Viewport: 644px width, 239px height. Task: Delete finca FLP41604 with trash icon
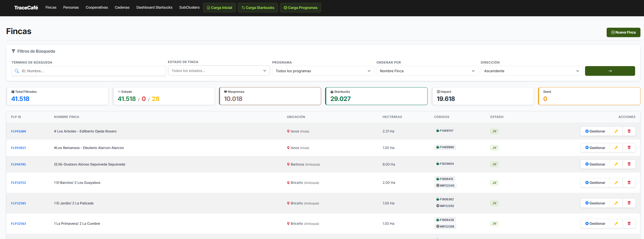tap(629, 131)
